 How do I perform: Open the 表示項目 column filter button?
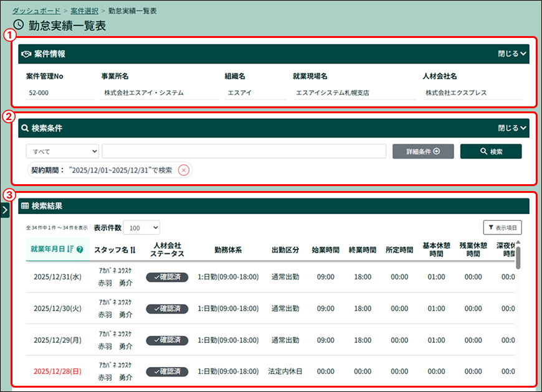(503, 228)
